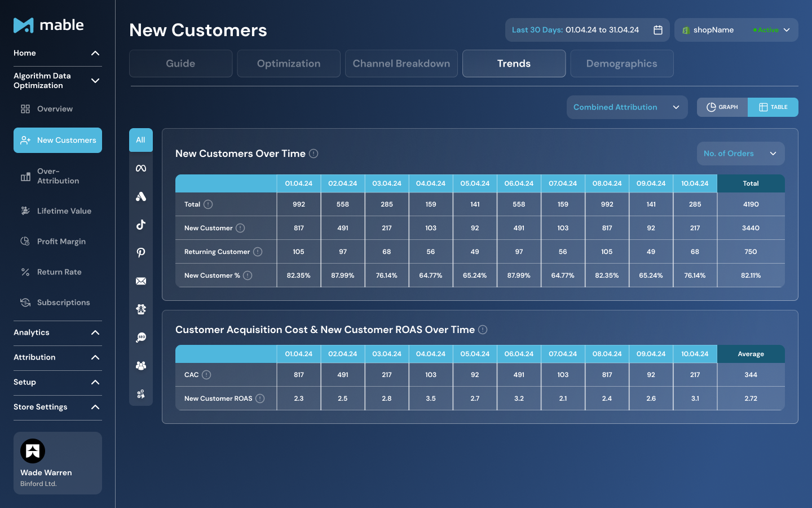Filter by Google Ads channel icon

click(141, 196)
